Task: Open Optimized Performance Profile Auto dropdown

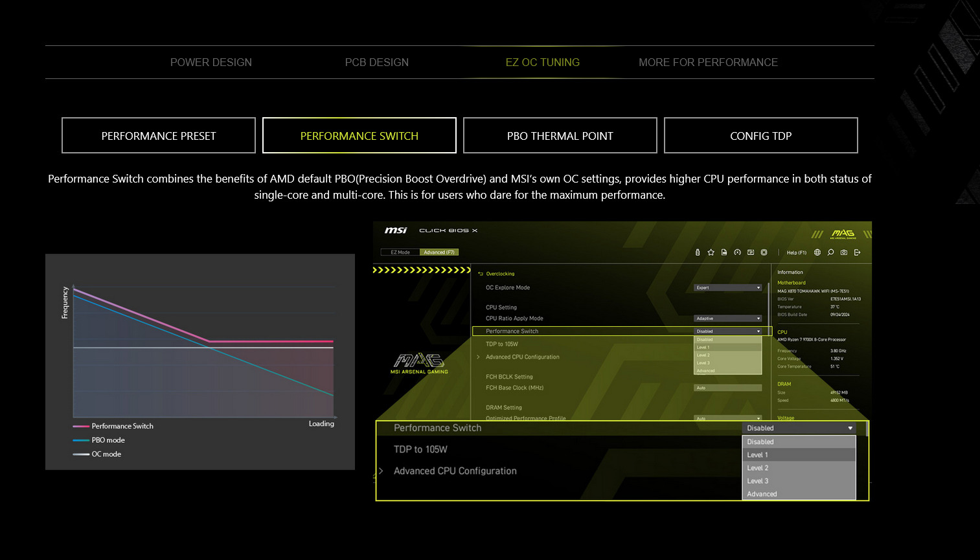Action: (728, 418)
